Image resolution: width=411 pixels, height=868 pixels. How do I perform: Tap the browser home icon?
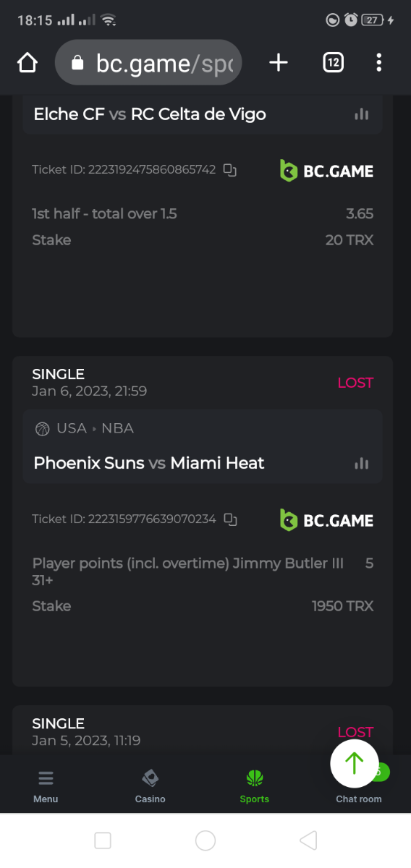point(27,63)
